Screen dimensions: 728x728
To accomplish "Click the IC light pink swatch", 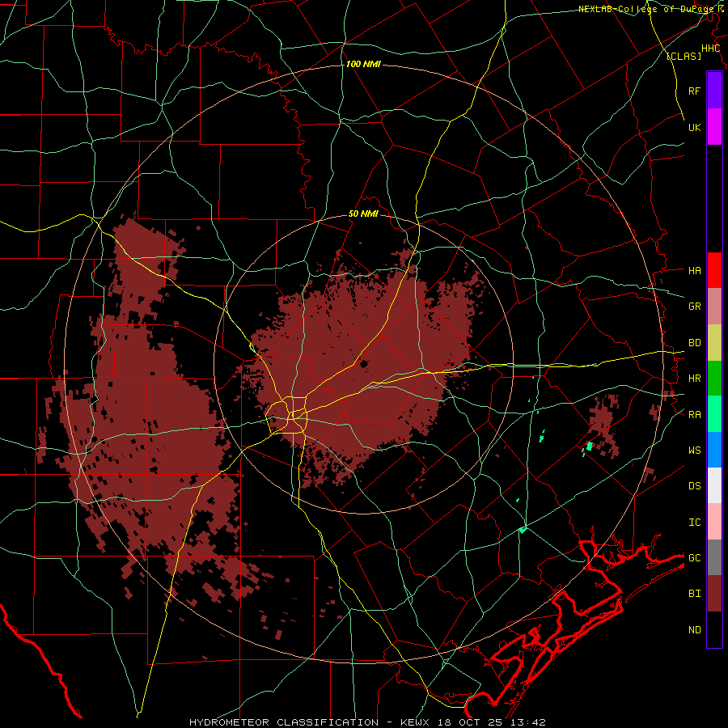I will click(x=714, y=522).
